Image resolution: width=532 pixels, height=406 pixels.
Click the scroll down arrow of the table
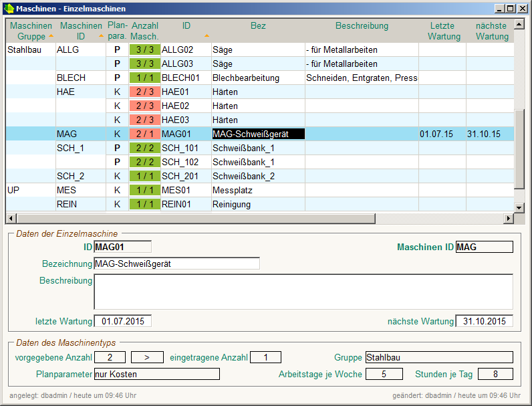(519, 207)
